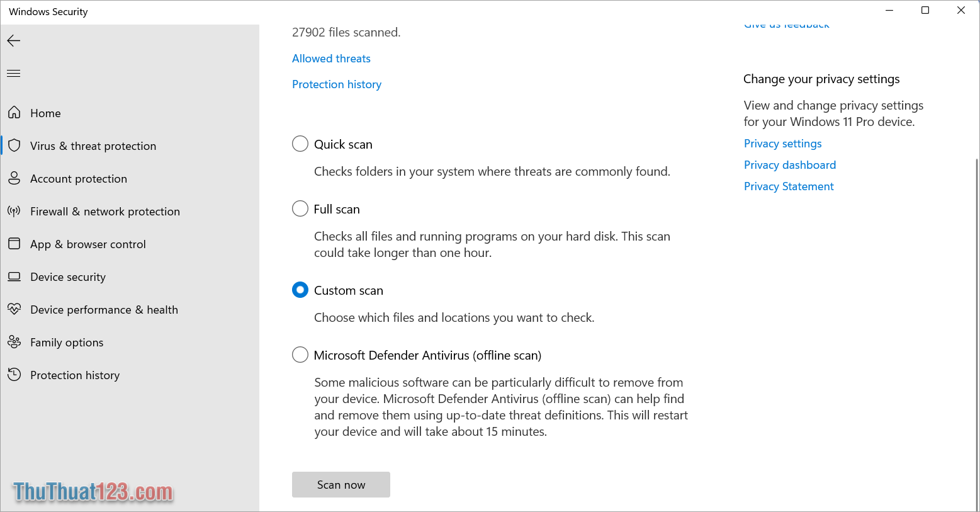Open Protection history clock icon in sidebar
Screen dimensions: 980x512
[14, 375]
